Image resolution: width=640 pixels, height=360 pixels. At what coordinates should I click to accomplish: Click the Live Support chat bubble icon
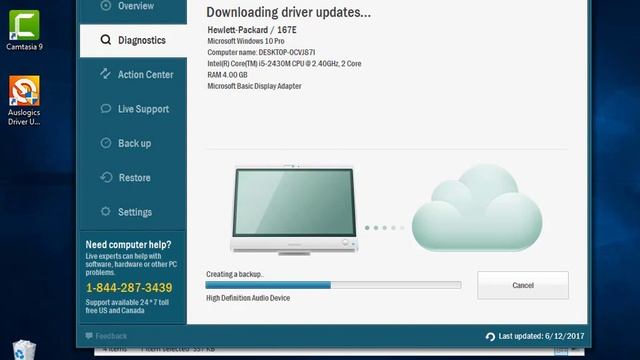pyautogui.click(x=106, y=108)
